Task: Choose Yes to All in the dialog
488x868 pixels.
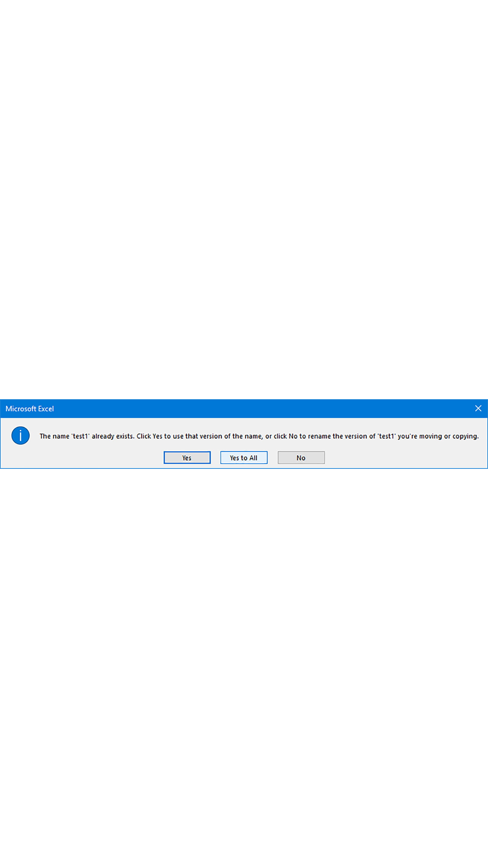Action: tap(244, 458)
